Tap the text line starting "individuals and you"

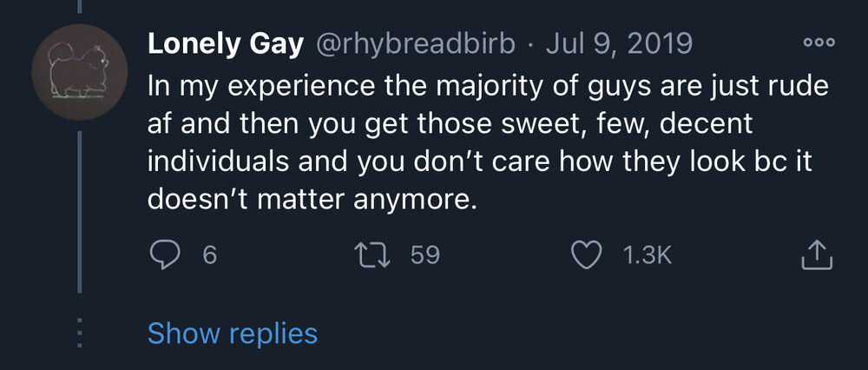coord(479,162)
